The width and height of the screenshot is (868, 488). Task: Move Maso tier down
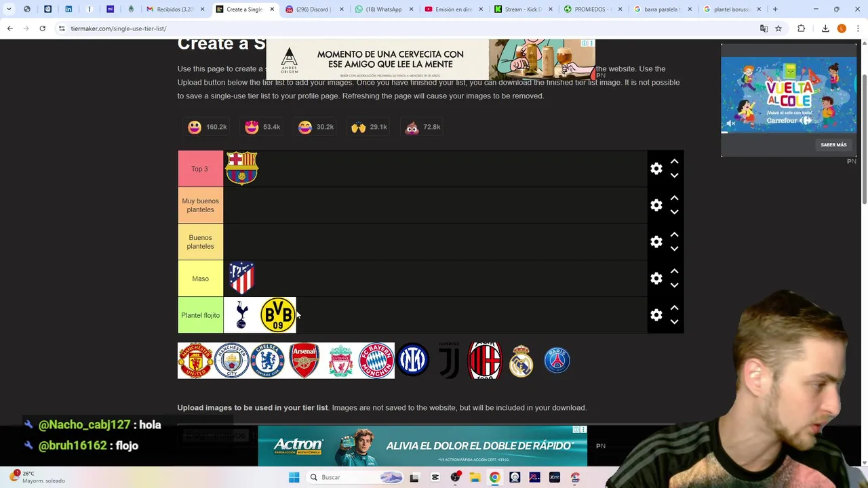click(x=674, y=285)
